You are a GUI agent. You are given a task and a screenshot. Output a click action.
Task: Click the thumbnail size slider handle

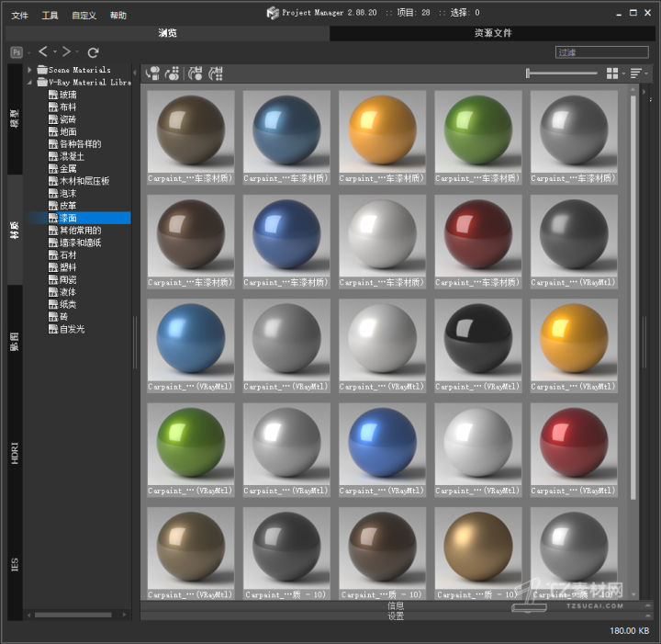point(527,73)
